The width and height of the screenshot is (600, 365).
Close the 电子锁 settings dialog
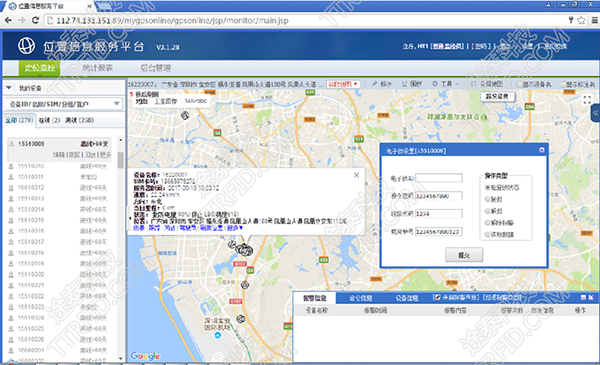[x=541, y=150]
